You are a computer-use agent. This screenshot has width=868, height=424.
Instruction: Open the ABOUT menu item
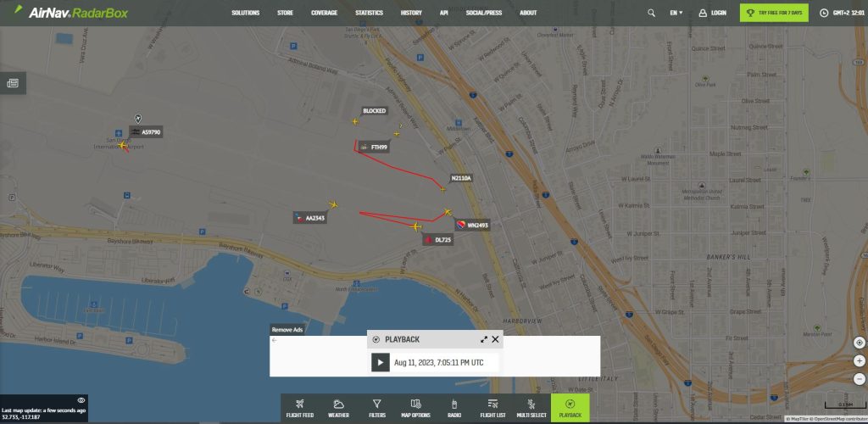[528, 13]
